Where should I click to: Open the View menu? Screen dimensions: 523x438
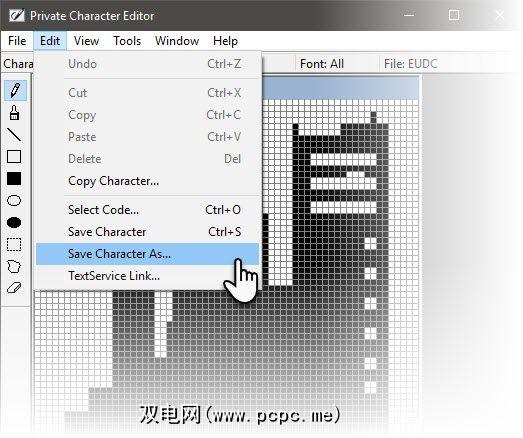point(86,41)
